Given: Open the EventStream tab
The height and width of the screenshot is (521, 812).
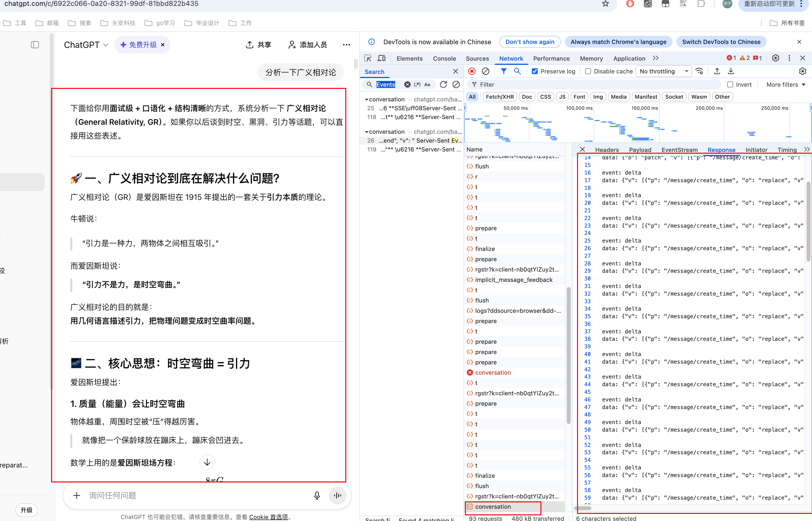Looking at the screenshot, I should coord(679,150).
